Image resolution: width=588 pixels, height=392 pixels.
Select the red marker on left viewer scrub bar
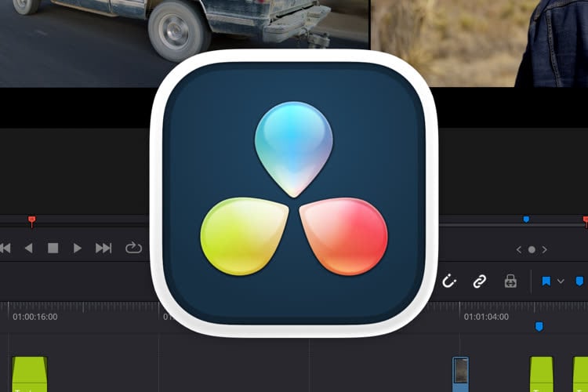pyautogui.click(x=31, y=221)
